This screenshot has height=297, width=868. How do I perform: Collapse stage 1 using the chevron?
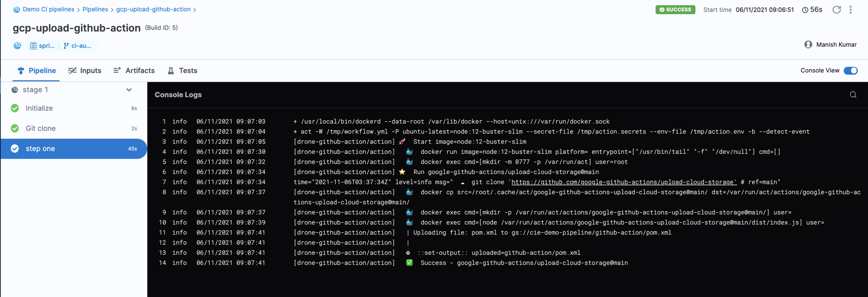[129, 90]
